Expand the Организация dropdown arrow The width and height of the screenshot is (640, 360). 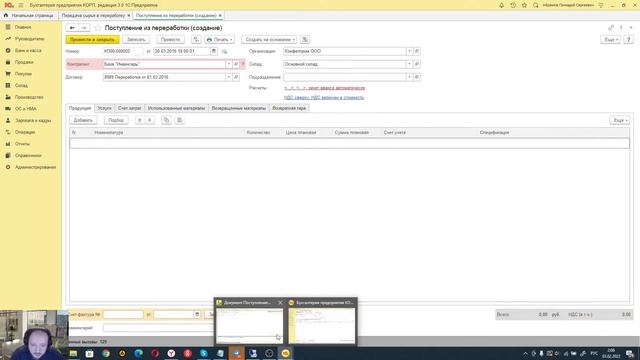(x=409, y=51)
